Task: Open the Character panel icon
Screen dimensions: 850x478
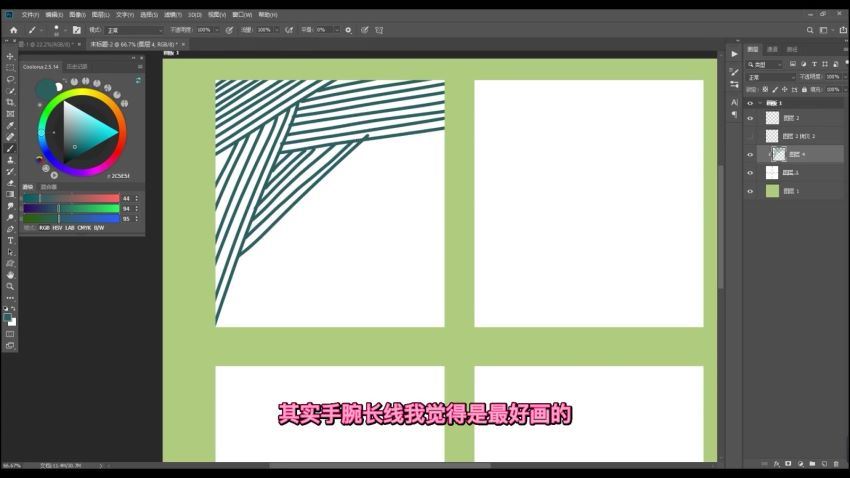Action: pos(734,102)
